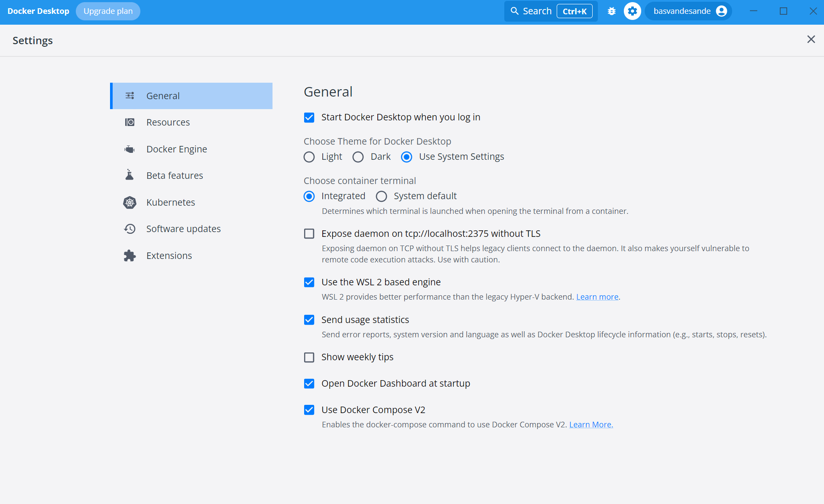Select the Extensions puzzle icon

pos(130,255)
